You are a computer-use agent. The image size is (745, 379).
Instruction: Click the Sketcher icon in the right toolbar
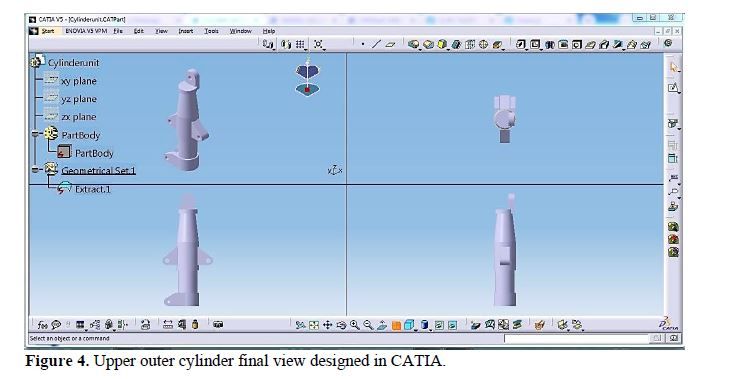click(673, 87)
